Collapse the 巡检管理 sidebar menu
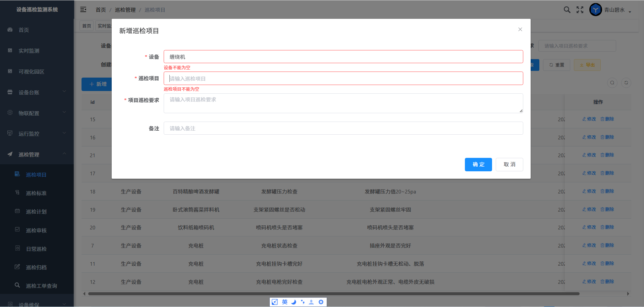 (37, 155)
